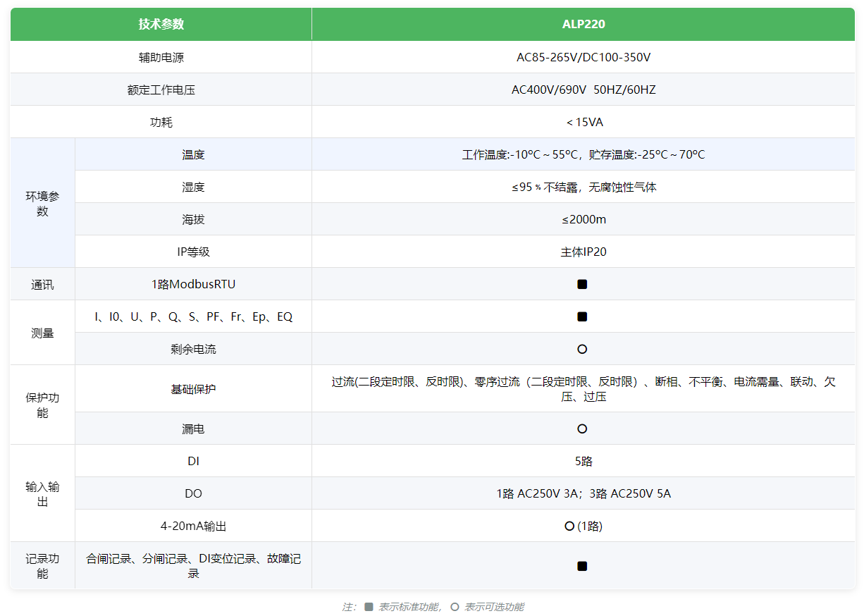Click the 5路 value in the DI row
This screenshot has width=864, height=616.
pos(583,462)
